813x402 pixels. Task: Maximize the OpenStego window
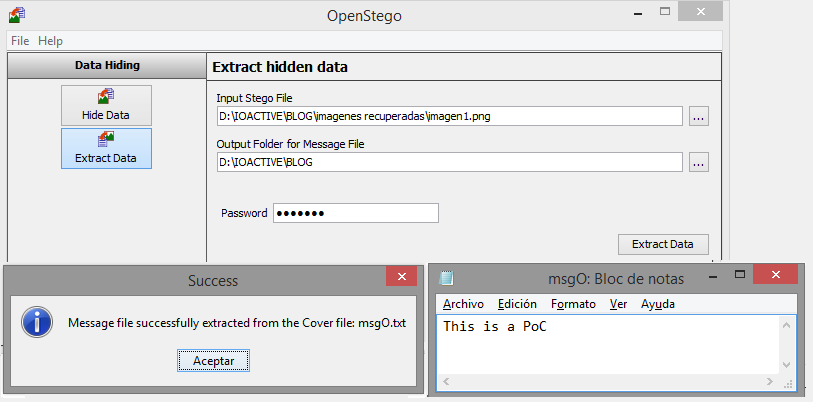click(x=665, y=11)
